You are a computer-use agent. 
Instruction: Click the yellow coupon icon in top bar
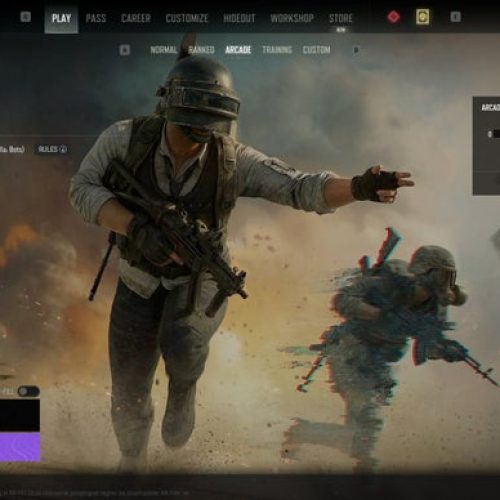point(422,17)
